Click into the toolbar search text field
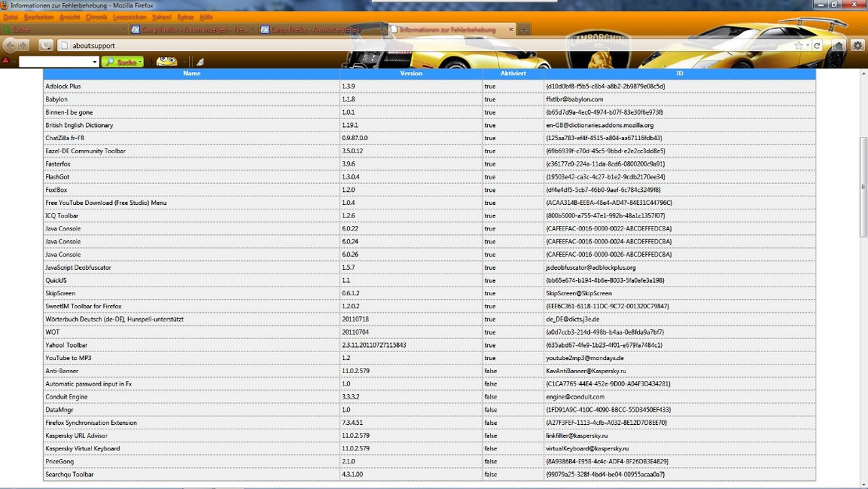The image size is (868, 489). pyautogui.click(x=55, y=62)
